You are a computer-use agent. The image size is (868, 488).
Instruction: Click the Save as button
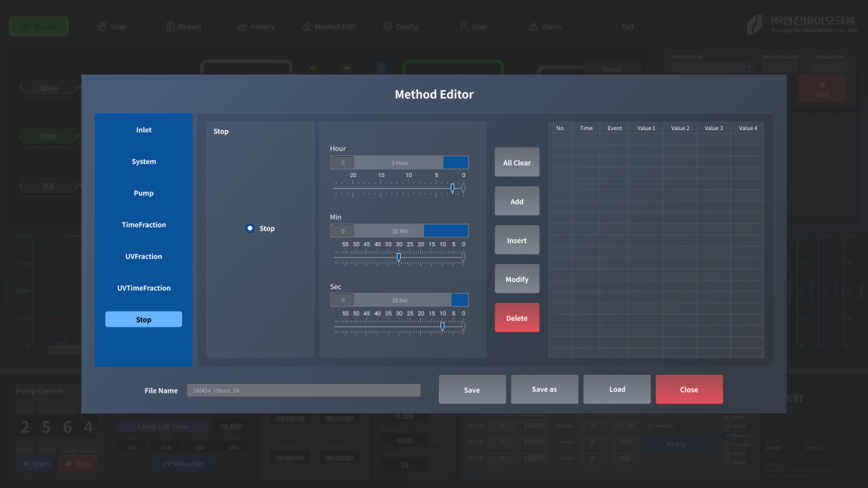point(544,389)
